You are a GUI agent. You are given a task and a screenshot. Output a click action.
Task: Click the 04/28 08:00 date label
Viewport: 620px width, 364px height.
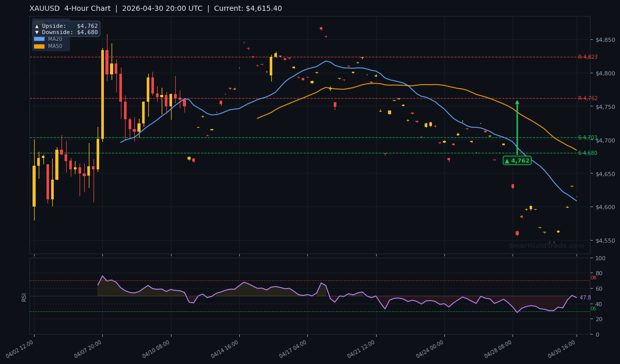click(499, 349)
